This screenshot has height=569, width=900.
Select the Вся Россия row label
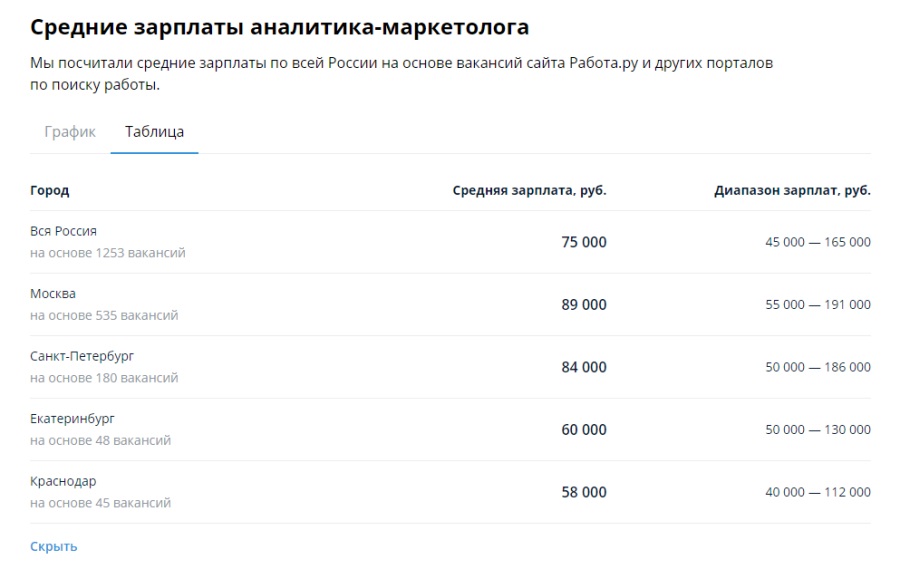(63, 231)
